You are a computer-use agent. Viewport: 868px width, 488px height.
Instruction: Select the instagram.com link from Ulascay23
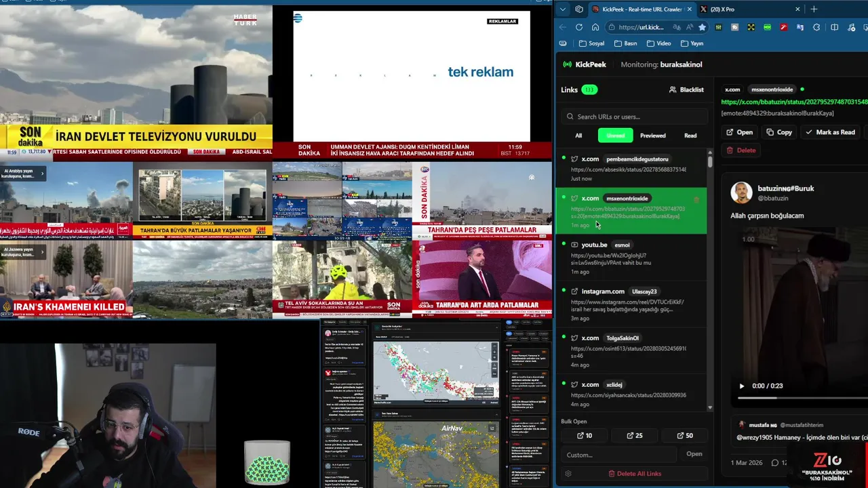631,304
